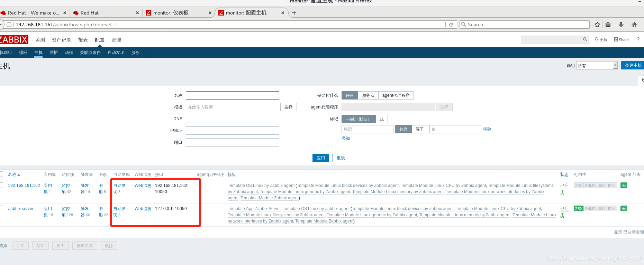Focus the 端口 filter input
The height and width of the screenshot is (265, 644).
click(x=233, y=142)
